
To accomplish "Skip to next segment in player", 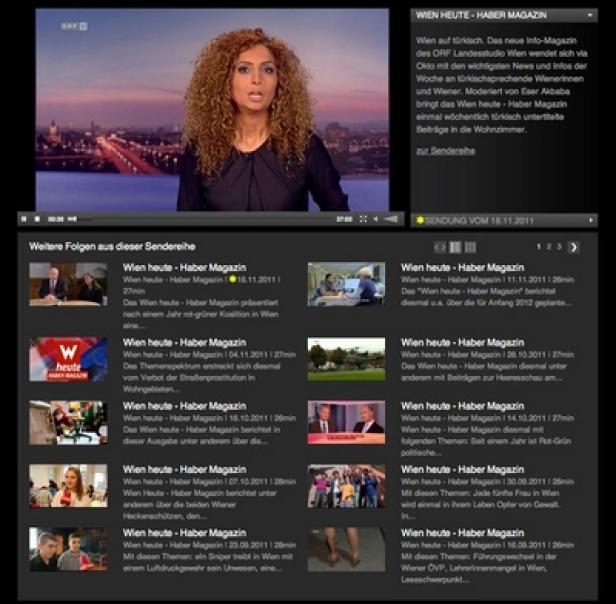I will 72,219.
